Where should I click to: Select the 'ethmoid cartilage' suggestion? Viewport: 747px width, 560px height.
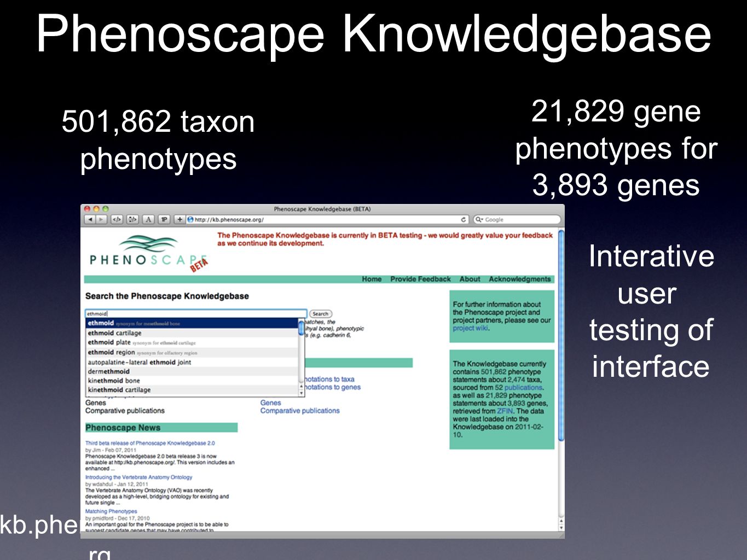pyautogui.click(x=193, y=333)
